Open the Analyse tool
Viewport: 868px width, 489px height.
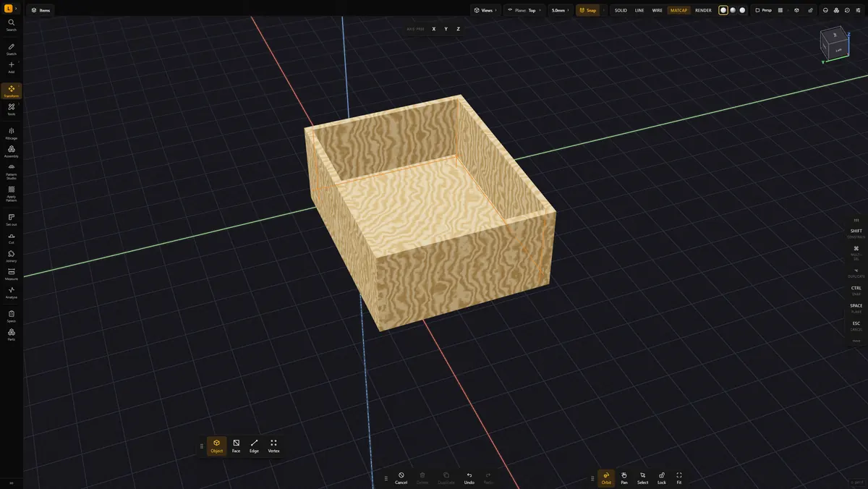tap(12, 292)
